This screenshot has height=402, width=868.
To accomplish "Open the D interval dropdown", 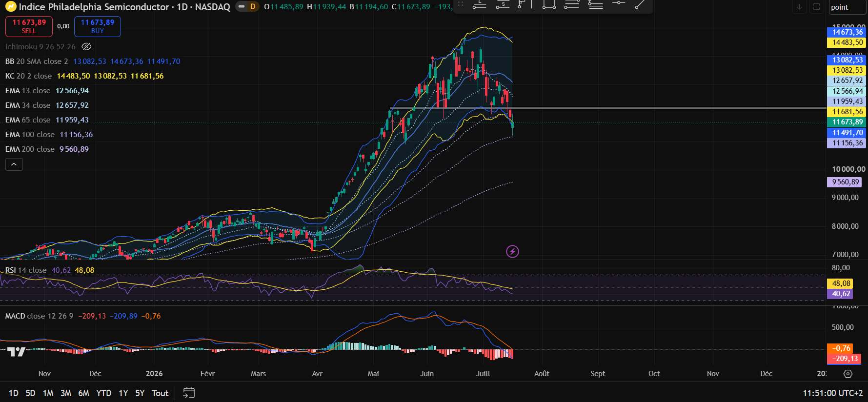I will tap(253, 7).
